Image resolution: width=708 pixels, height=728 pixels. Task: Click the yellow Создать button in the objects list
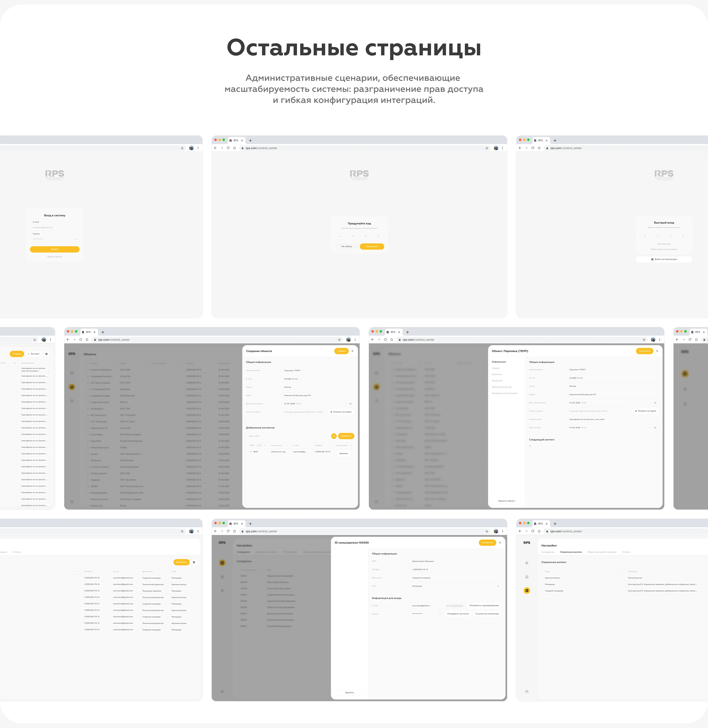(x=17, y=354)
